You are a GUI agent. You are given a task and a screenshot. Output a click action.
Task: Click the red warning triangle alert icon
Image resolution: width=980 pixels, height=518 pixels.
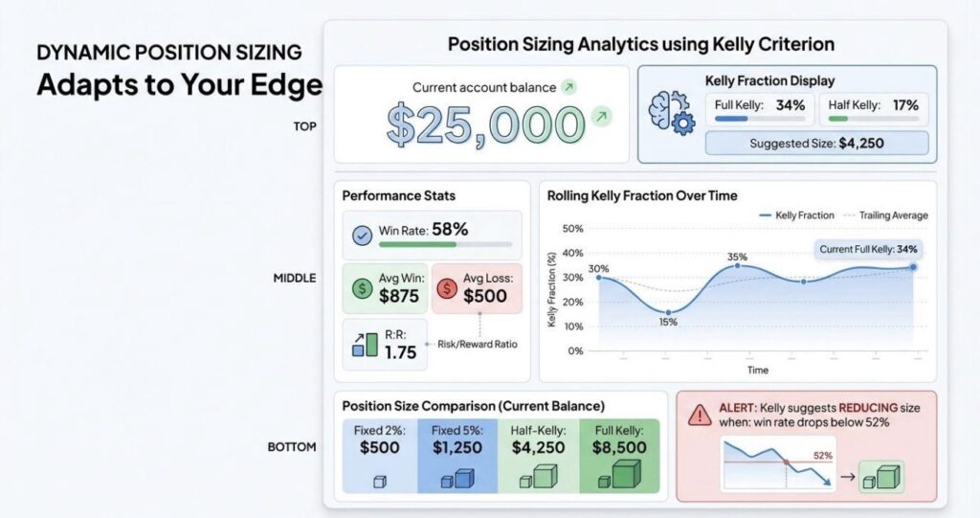coord(700,415)
